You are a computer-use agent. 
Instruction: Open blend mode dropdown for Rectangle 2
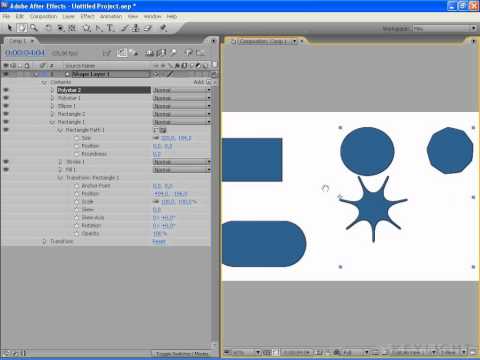pos(182,114)
